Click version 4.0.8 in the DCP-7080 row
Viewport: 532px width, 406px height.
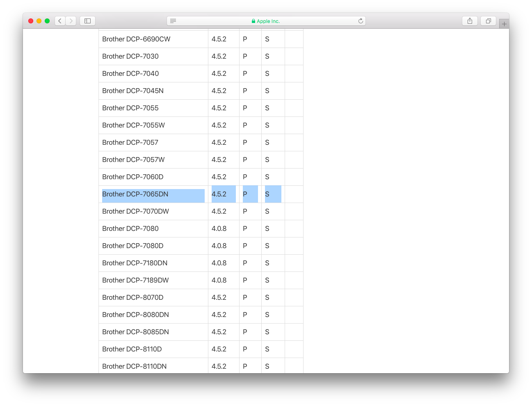pos(219,229)
